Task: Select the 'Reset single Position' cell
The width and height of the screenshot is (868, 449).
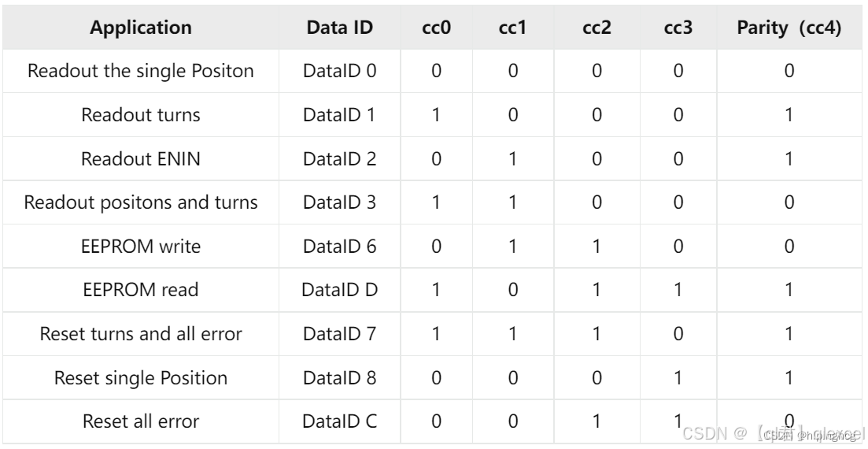Action: [141, 378]
